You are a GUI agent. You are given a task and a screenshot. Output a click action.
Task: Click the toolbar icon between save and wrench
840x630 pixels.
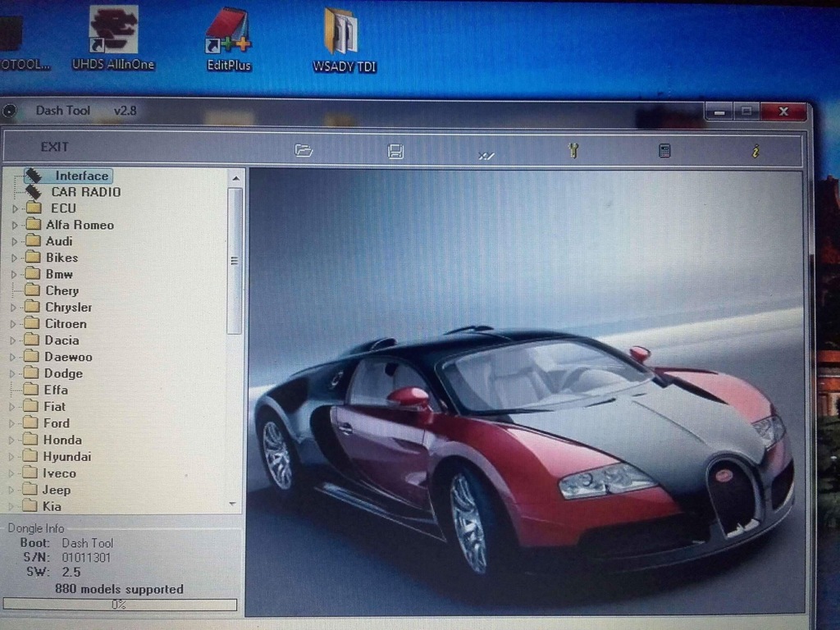[486, 155]
